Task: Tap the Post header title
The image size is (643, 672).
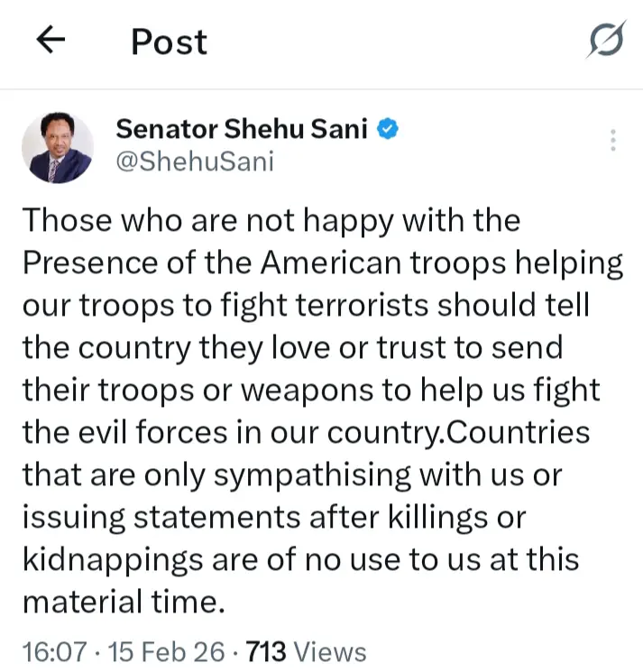Action: coord(169,41)
